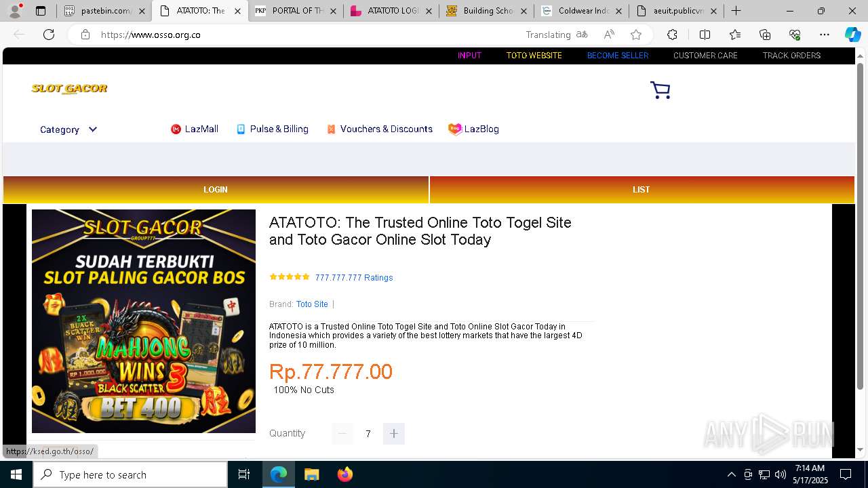Launch Firefox from the taskbar
This screenshot has height=488, width=868.
click(x=344, y=474)
